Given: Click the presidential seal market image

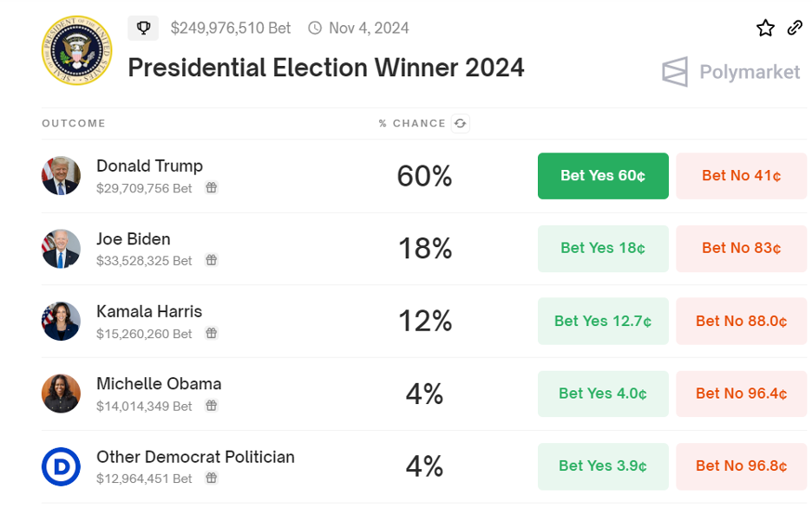Looking at the screenshot, I should point(76,50).
